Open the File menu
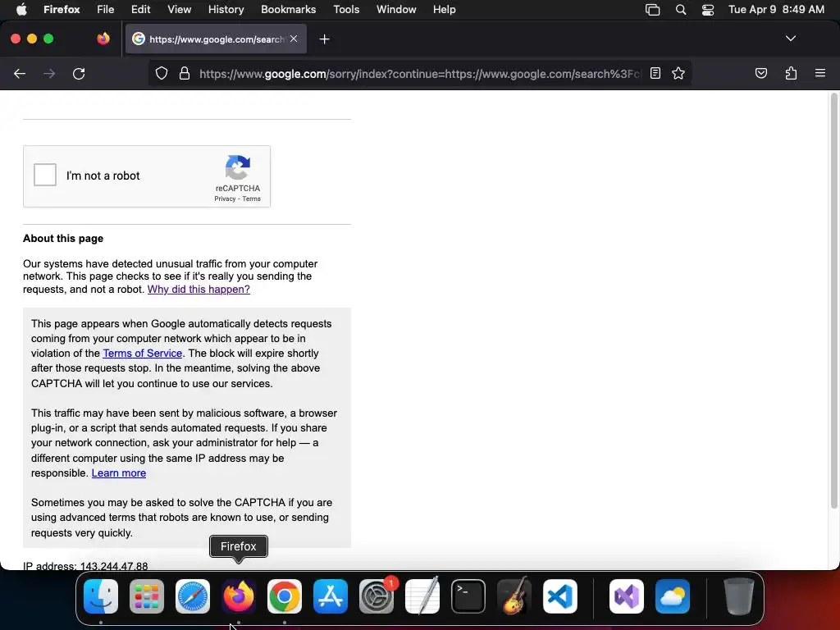Image resolution: width=840 pixels, height=630 pixels. click(106, 9)
